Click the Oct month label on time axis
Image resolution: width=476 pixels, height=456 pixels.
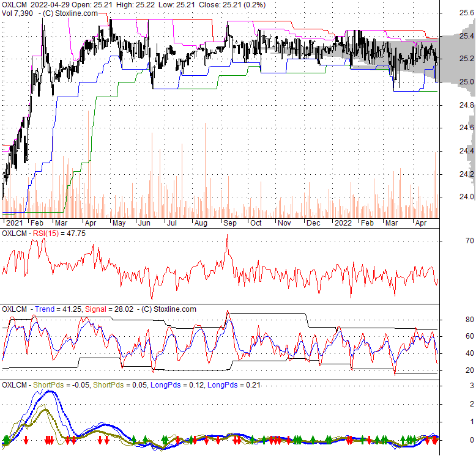256,223
